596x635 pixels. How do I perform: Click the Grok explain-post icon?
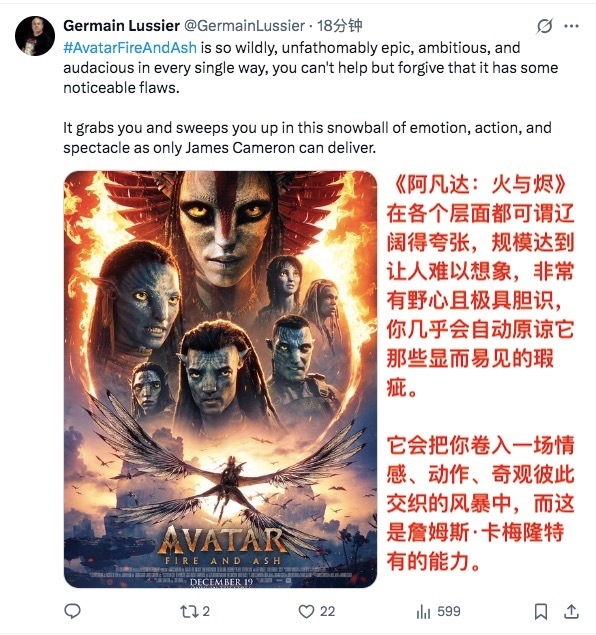[x=545, y=26]
